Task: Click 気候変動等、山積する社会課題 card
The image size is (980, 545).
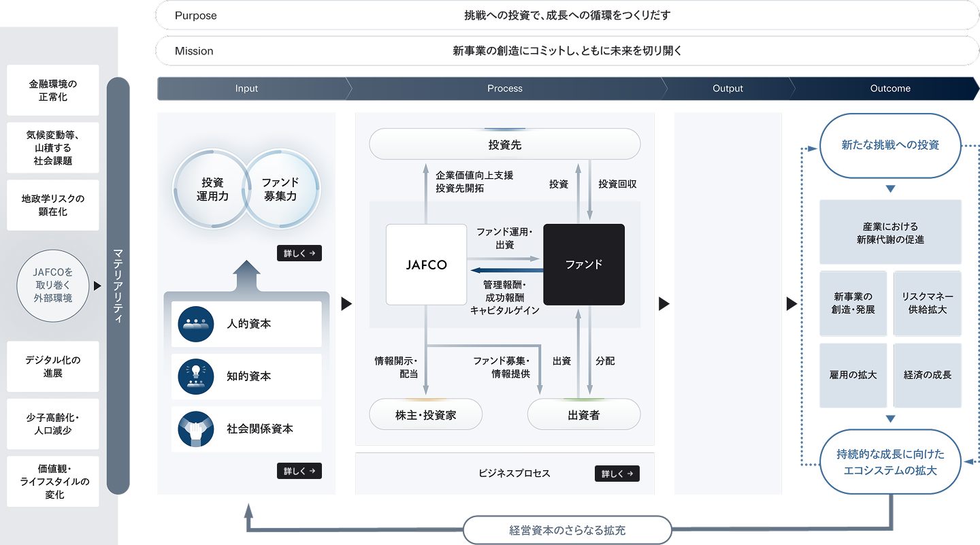Action: [x=53, y=148]
